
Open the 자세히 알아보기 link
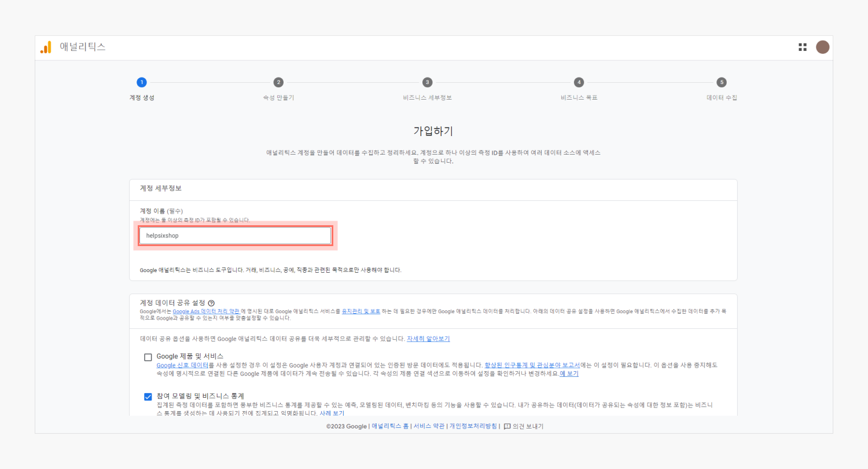[x=428, y=339]
